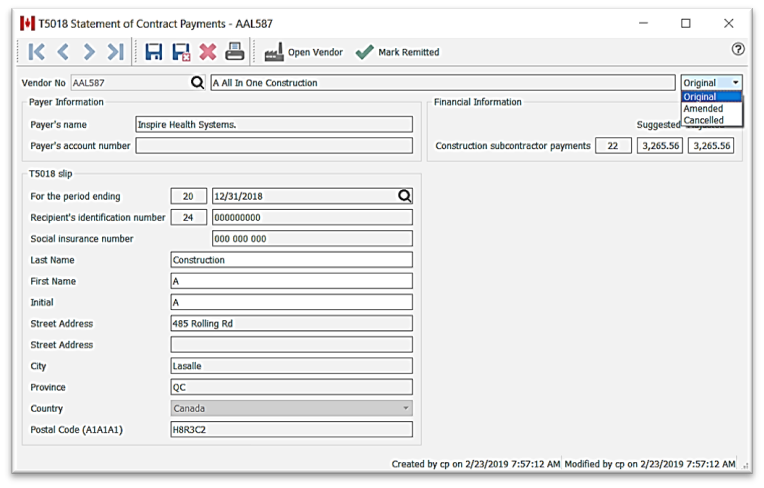This screenshot has height=488, width=764.
Task: Close the T5018 window
Action: tap(728, 23)
